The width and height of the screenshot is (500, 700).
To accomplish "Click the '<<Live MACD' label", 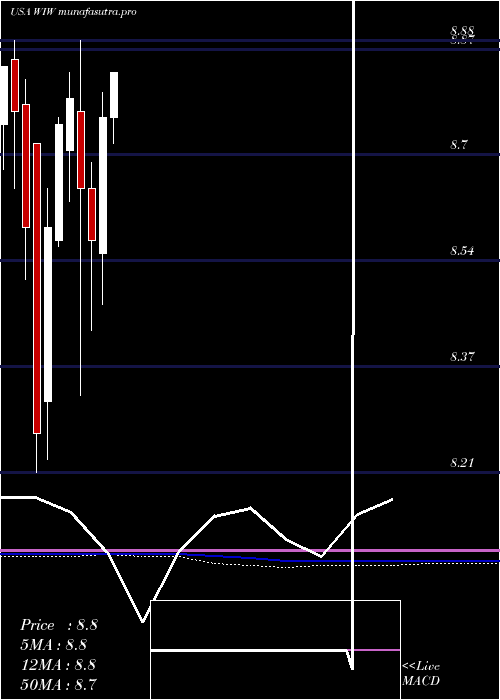I will [x=421, y=674].
